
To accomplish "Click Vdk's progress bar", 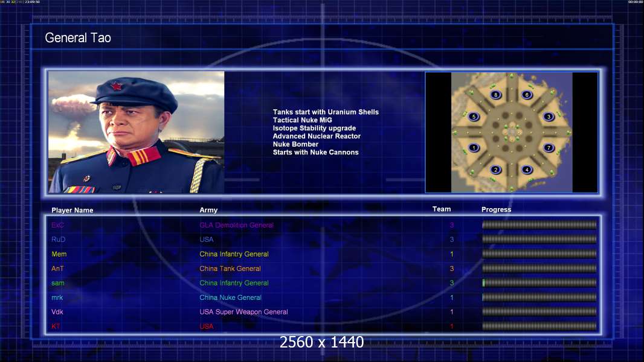I will 539,312.
